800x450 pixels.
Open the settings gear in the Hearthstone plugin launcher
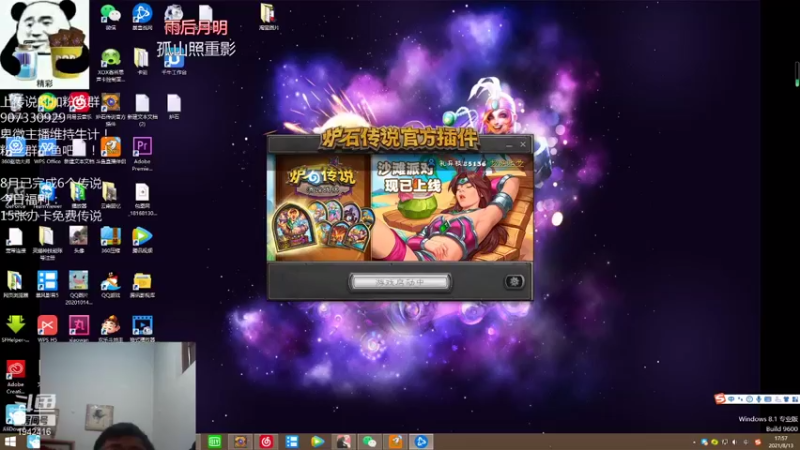(x=514, y=282)
